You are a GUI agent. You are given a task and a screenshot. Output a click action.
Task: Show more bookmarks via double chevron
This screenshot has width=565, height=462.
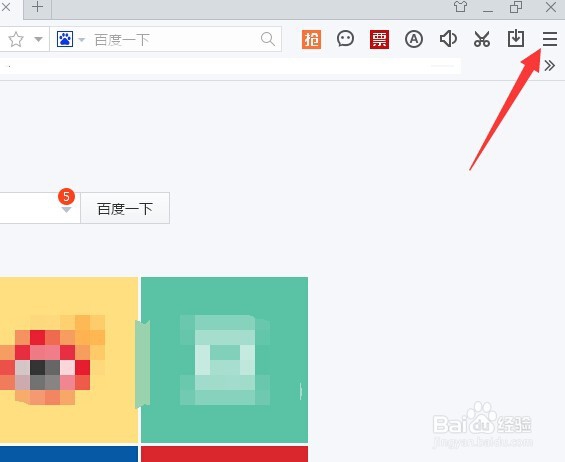[x=550, y=66]
